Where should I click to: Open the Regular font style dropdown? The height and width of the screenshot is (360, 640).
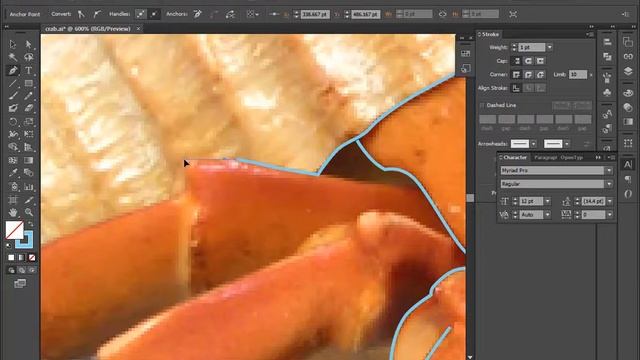[x=609, y=184]
